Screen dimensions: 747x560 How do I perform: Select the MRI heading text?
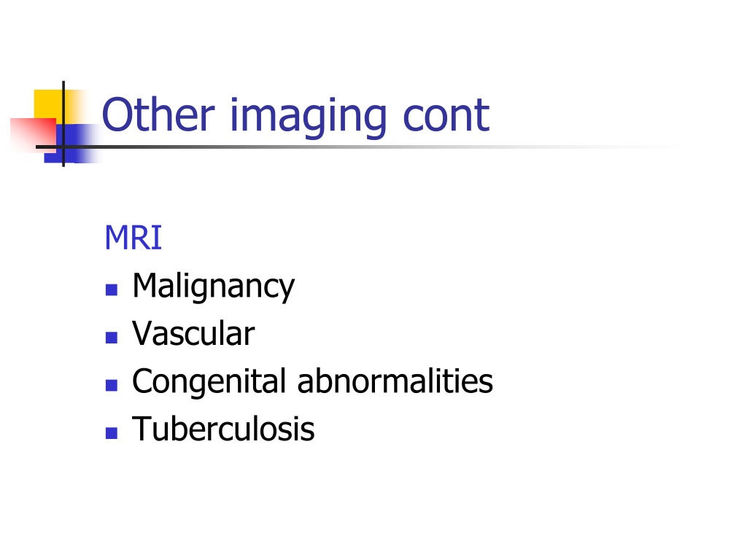pos(133,238)
